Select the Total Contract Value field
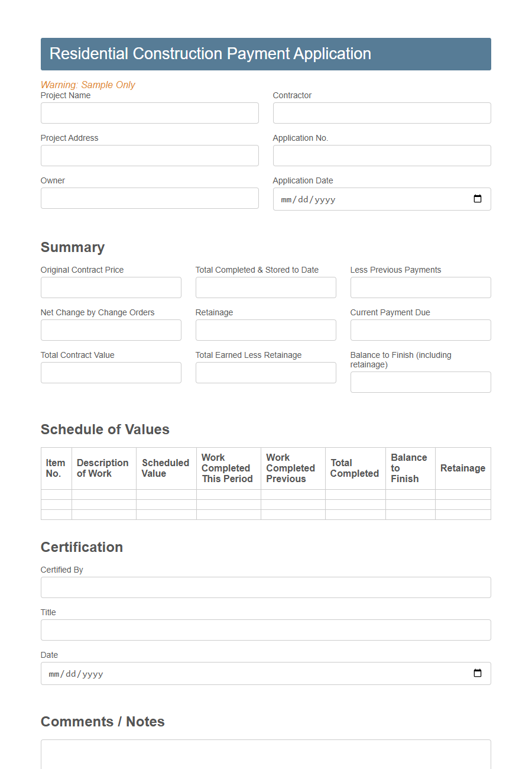The width and height of the screenshot is (532, 769). 111,373
